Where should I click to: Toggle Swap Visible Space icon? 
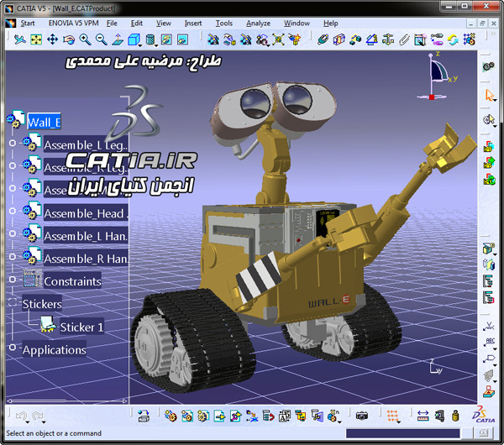click(x=182, y=39)
